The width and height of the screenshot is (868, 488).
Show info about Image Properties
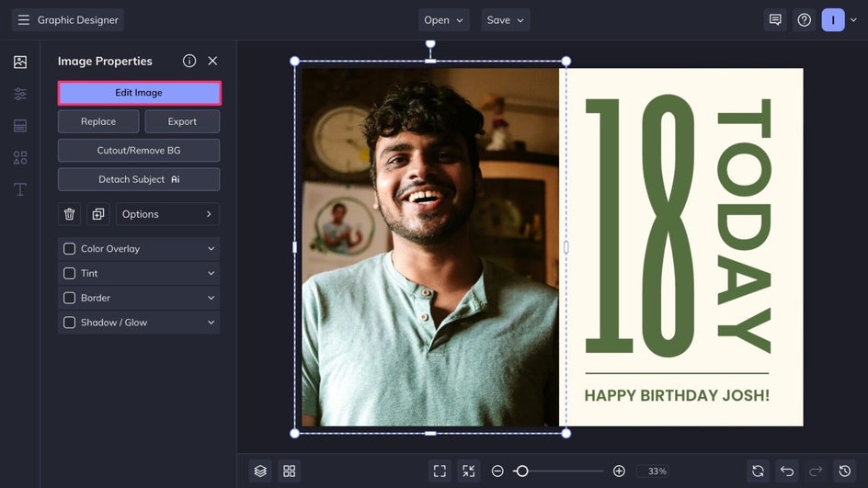[189, 61]
